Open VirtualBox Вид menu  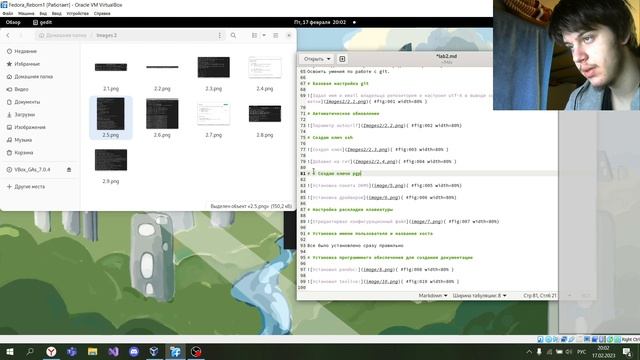(x=43, y=13)
